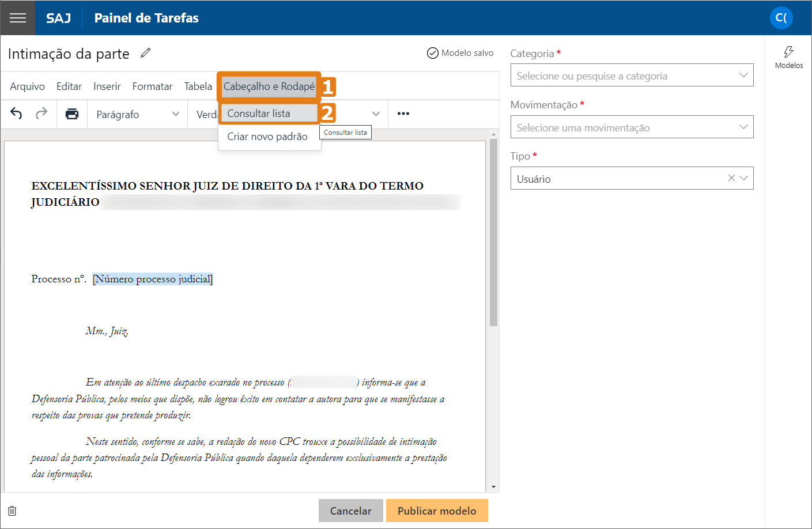
Task: Print the document with the printer icon
Action: (72, 114)
